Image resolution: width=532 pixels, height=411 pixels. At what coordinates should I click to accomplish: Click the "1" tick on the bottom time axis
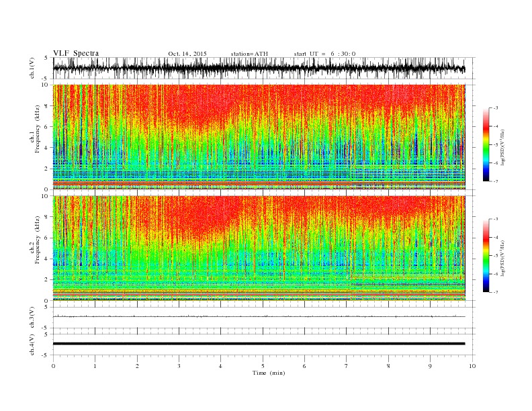95,366
